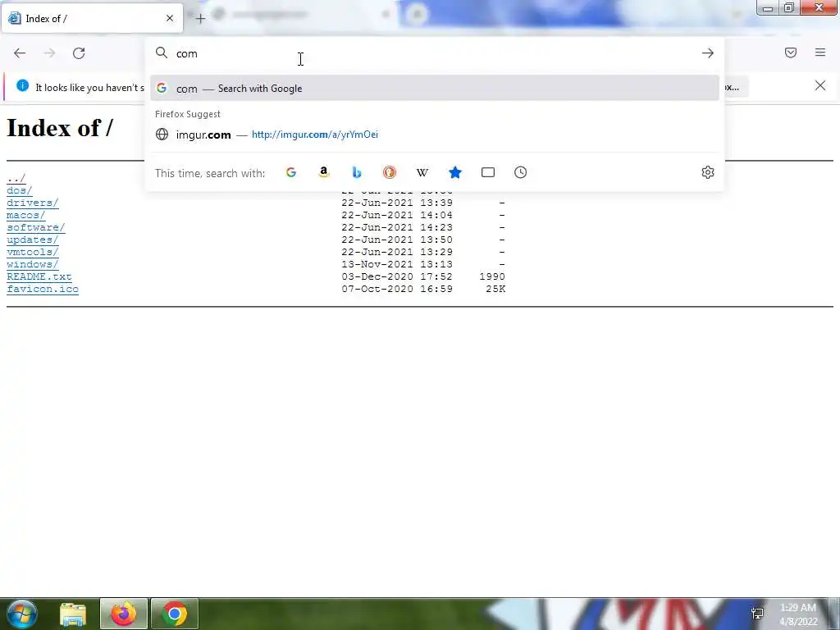Search history using the clock icon
Image resolution: width=840 pixels, height=630 pixels.
point(521,172)
